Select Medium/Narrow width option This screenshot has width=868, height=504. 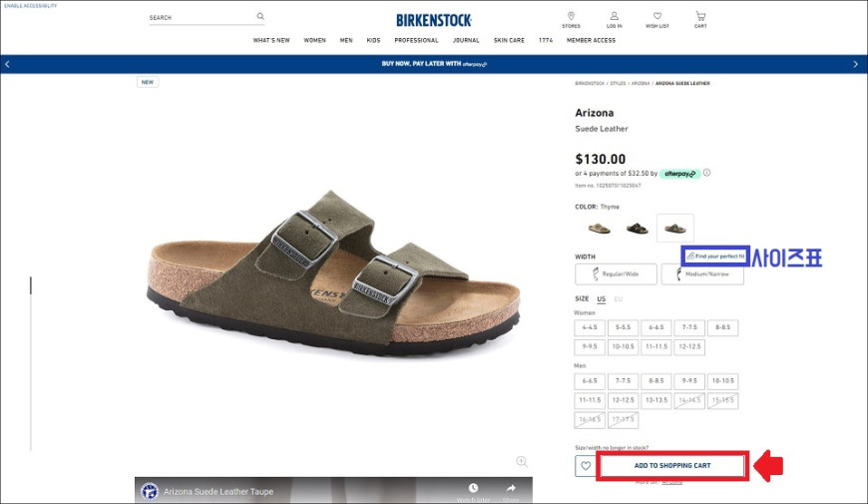click(702, 274)
